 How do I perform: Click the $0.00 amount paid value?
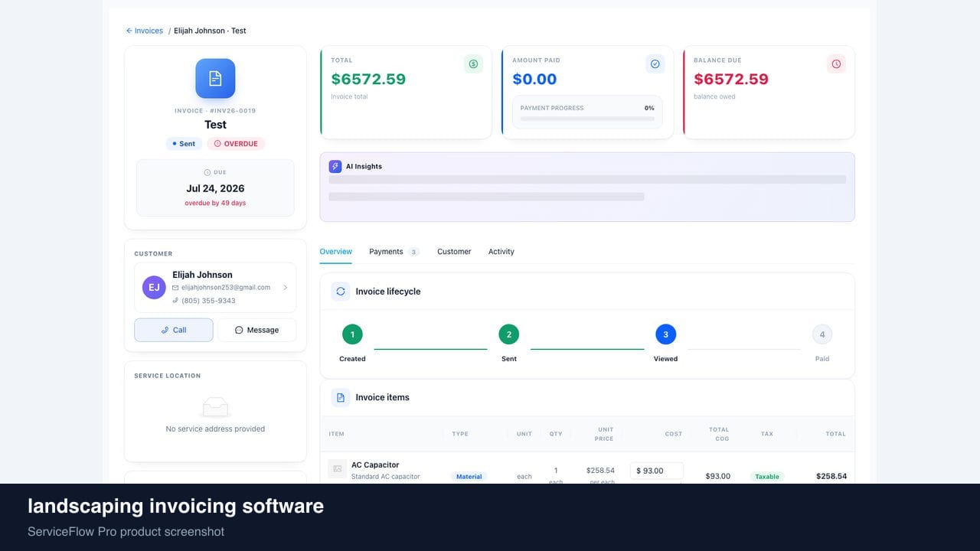[x=534, y=79]
